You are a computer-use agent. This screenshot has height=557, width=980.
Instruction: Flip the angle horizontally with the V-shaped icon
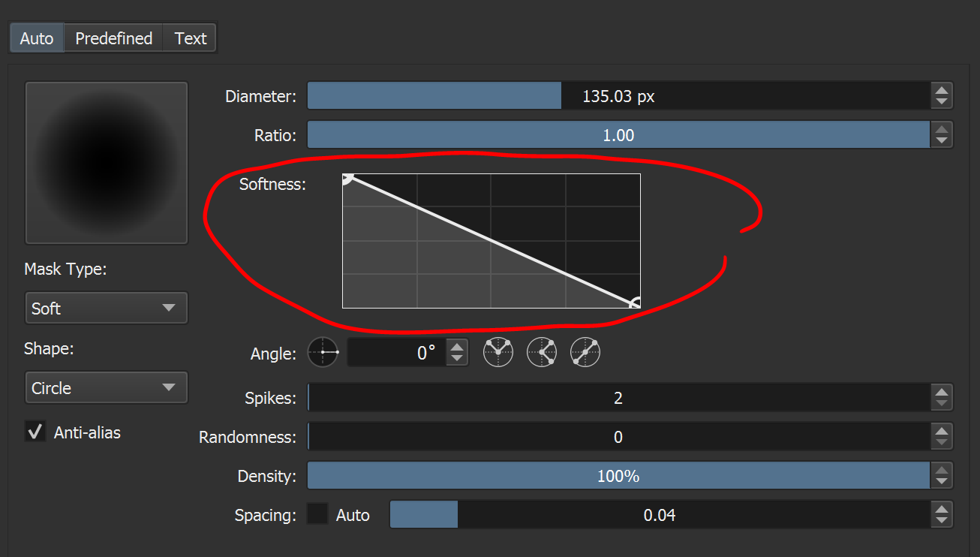tap(498, 352)
